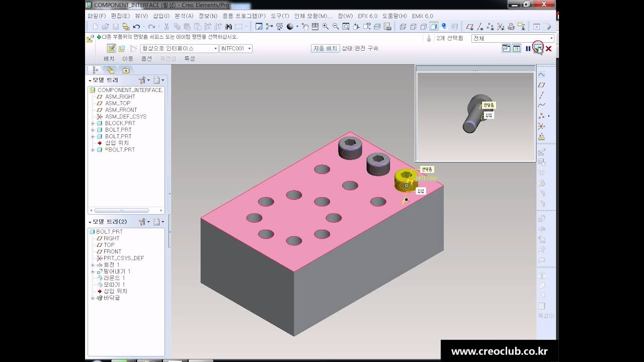
Task: Click the Print icon in toolbar
Action: tap(511, 27)
